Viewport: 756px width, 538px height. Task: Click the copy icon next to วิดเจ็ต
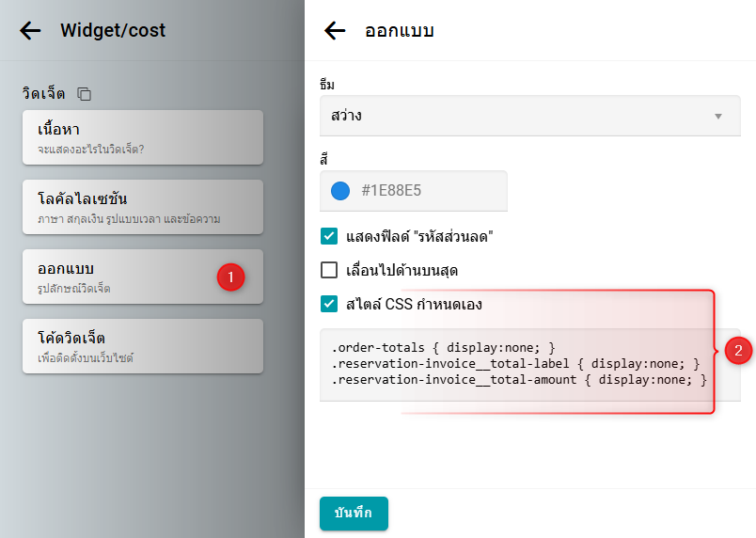point(85,94)
